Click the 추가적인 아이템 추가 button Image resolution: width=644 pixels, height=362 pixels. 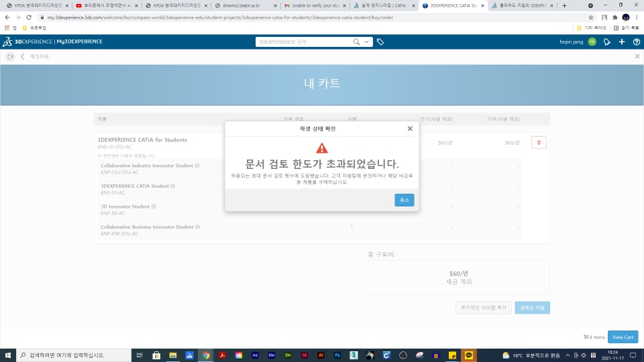coord(484,308)
